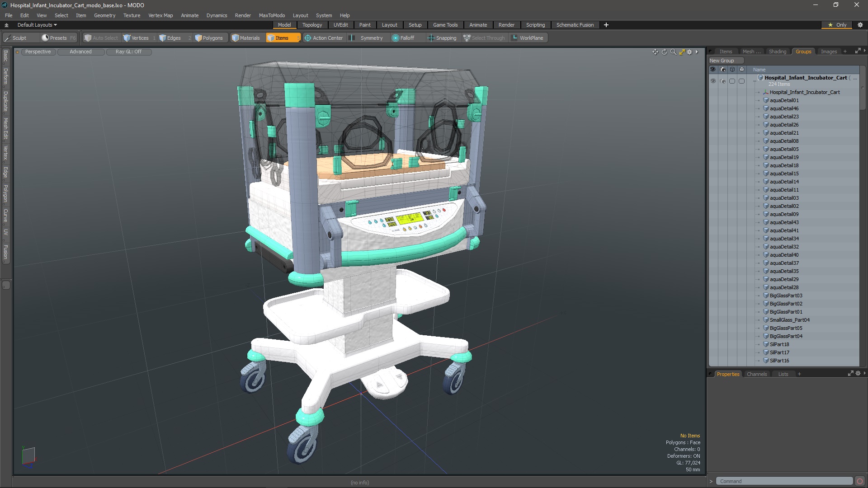Image resolution: width=868 pixels, height=488 pixels.
Task: Toggle visibility of Hospital_Infant_Incubator_Cart group
Action: (x=713, y=81)
